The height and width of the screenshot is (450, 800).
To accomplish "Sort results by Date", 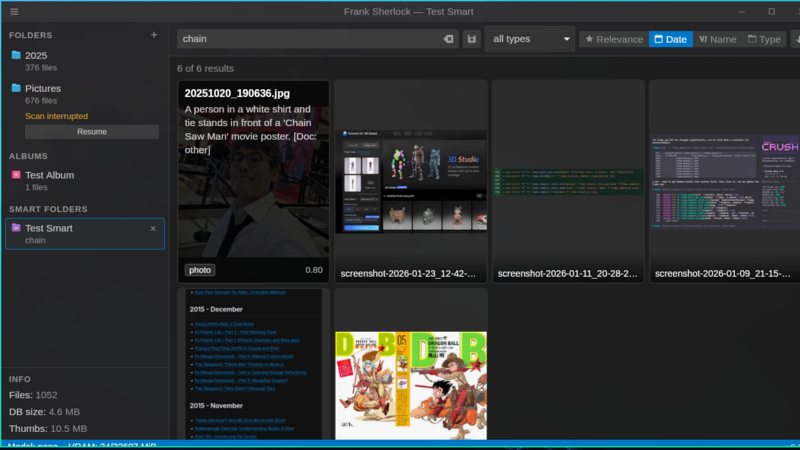I will click(x=670, y=39).
